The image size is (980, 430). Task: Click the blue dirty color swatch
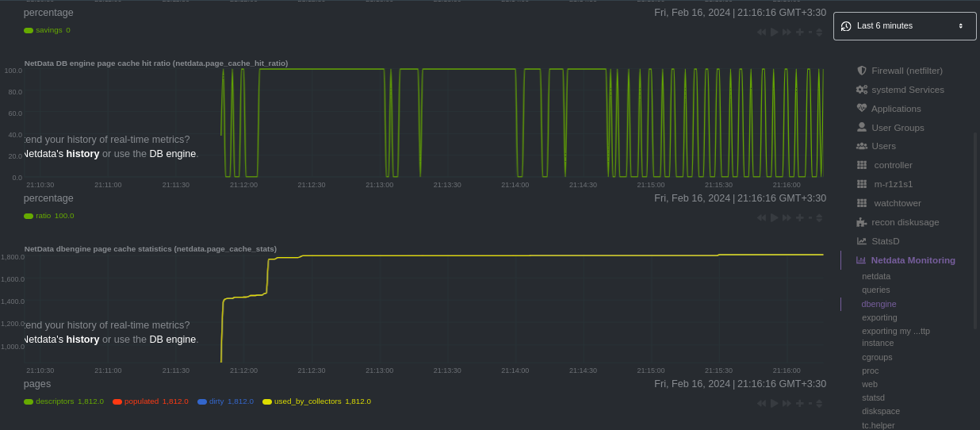[202, 401]
